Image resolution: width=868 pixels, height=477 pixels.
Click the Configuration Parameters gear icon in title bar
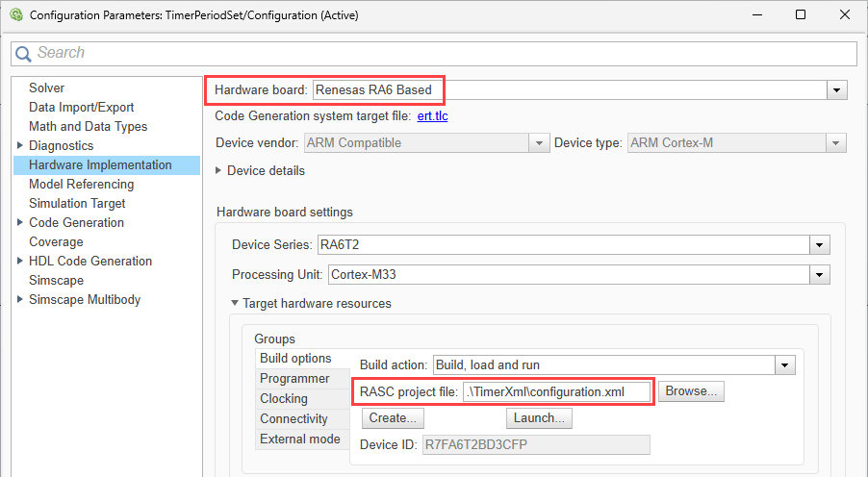pos(16,15)
